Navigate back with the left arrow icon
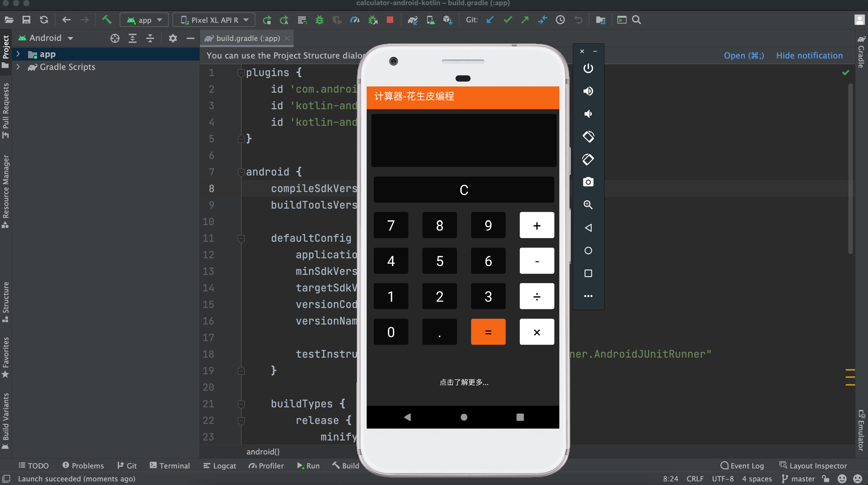The height and width of the screenshot is (485, 868). 66,20
